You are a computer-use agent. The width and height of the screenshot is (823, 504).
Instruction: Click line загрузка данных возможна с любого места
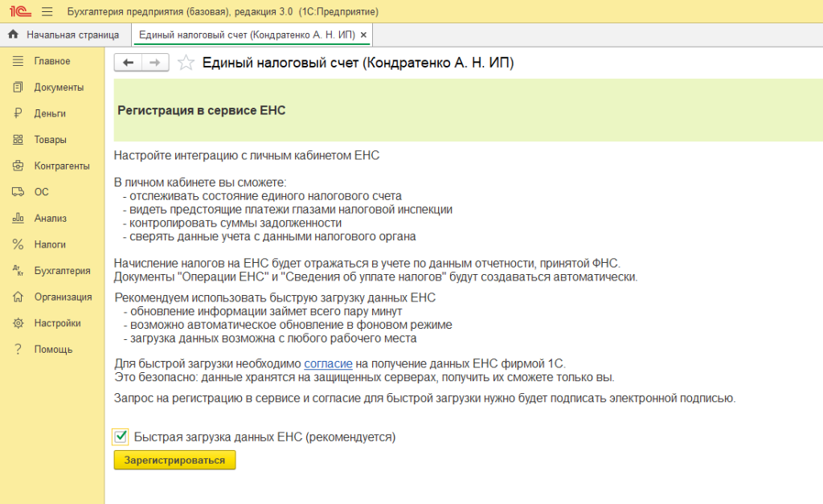270,338
